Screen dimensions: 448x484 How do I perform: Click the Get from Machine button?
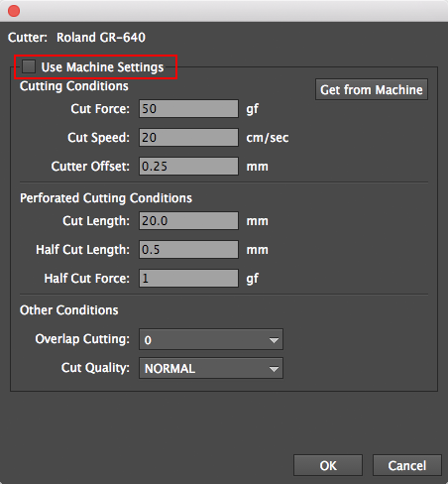click(372, 89)
